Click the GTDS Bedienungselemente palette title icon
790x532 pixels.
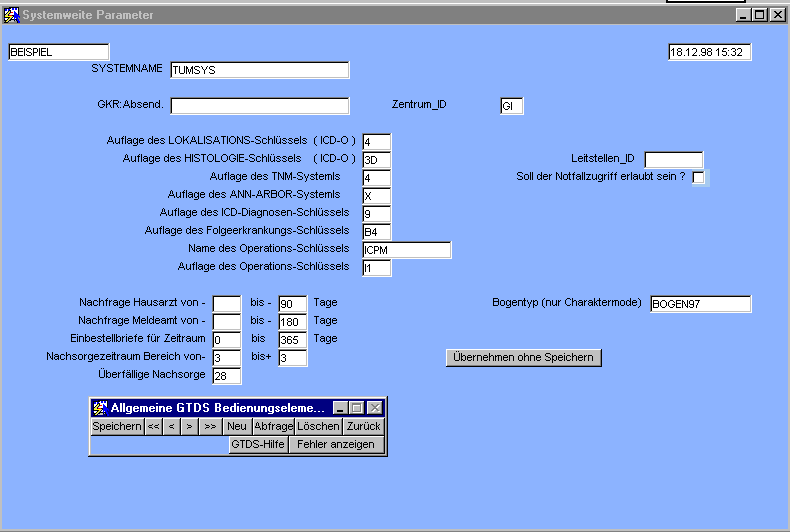(x=99, y=408)
